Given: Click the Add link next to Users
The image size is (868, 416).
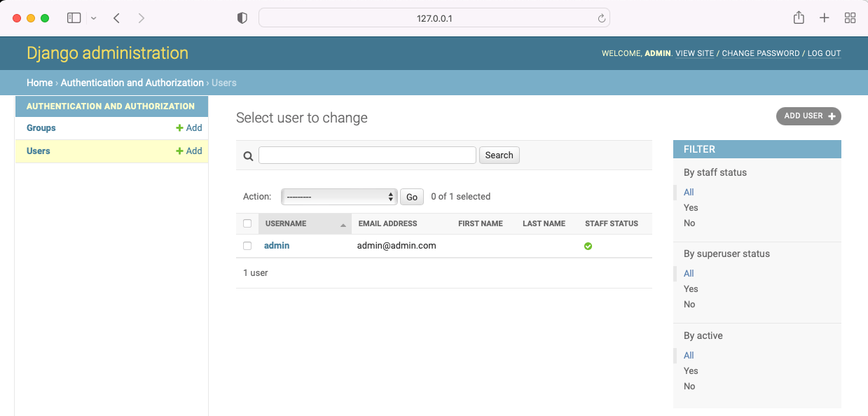Looking at the screenshot, I should [189, 151].
